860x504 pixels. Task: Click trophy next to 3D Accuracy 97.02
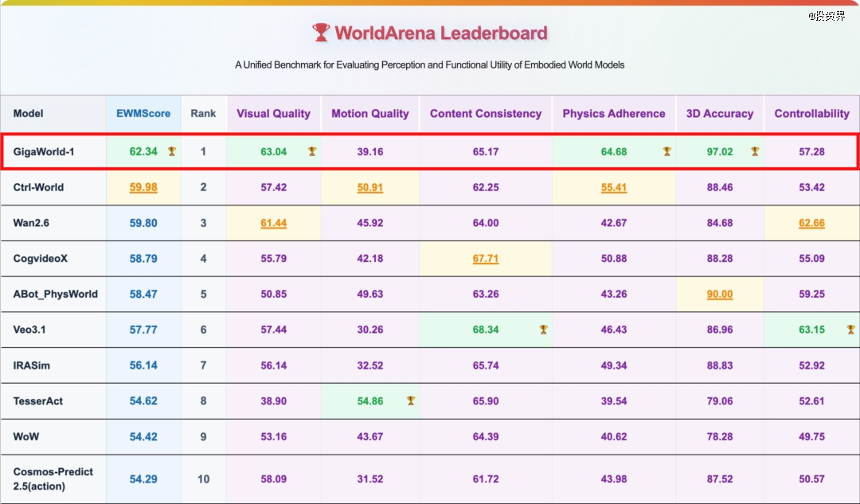(754, 151)
